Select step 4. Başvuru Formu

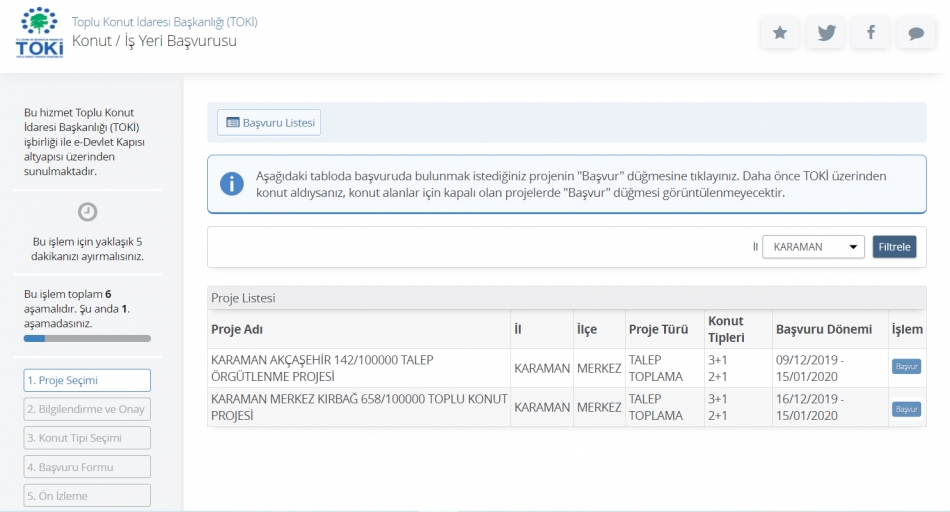coord(87,467)
